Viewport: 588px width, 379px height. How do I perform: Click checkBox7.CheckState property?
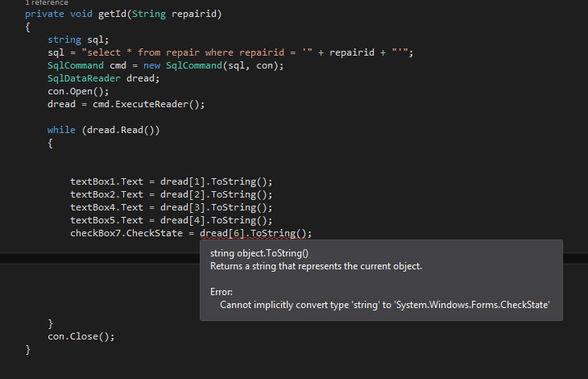tap(126, 233)
